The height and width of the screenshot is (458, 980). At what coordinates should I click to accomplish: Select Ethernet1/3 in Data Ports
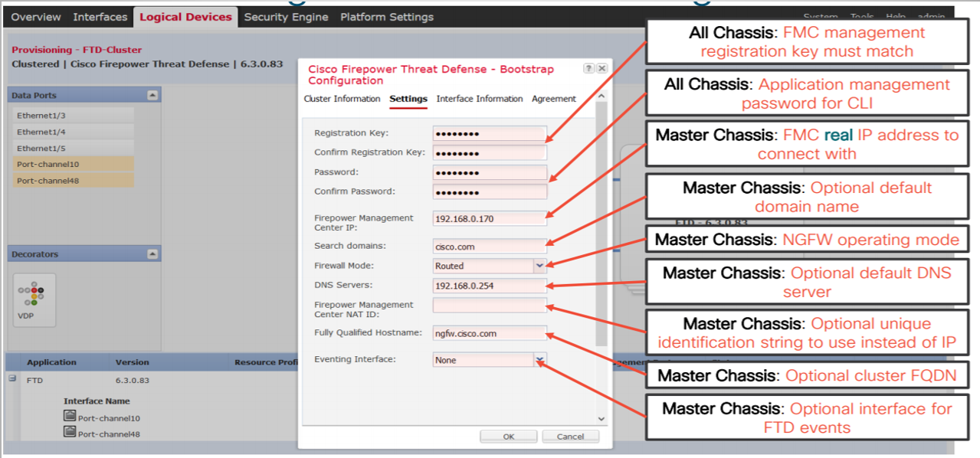[74, 115]
